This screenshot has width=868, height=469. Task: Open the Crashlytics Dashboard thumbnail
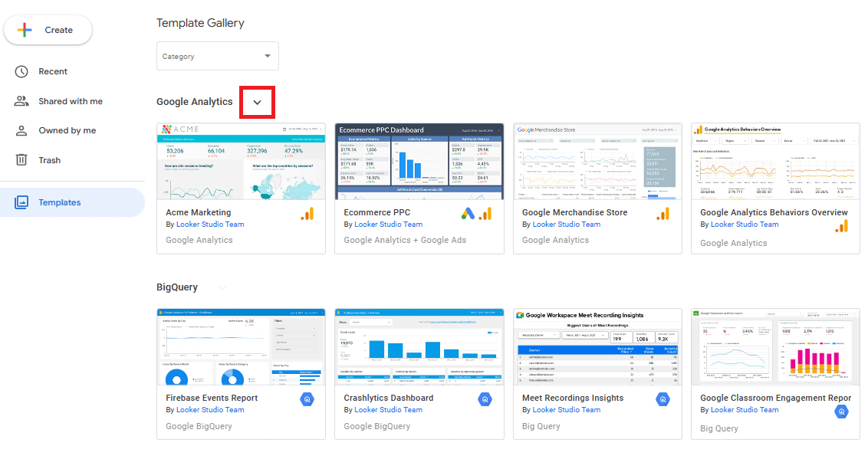click(x=419, y=347)
